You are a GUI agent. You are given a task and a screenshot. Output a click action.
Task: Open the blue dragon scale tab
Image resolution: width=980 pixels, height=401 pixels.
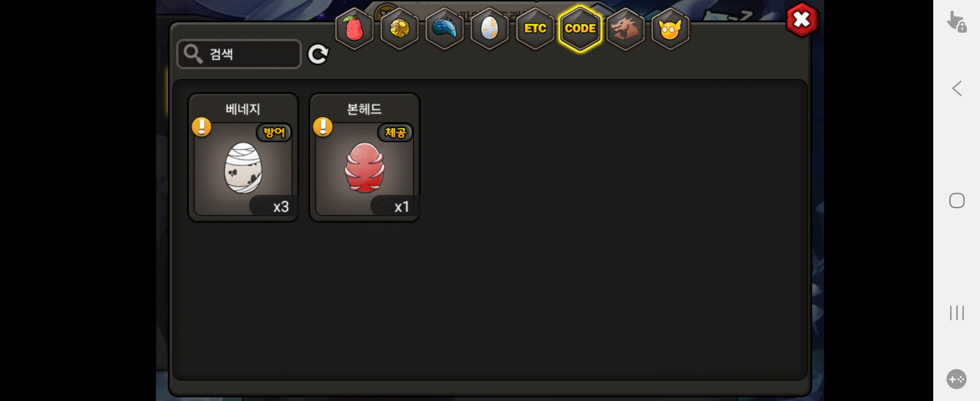(444, 29)
